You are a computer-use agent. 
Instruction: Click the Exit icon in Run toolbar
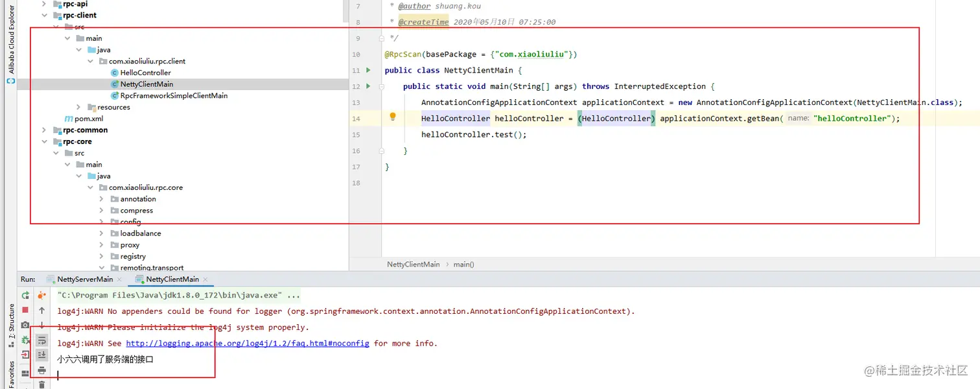click(x=25, y=355)
